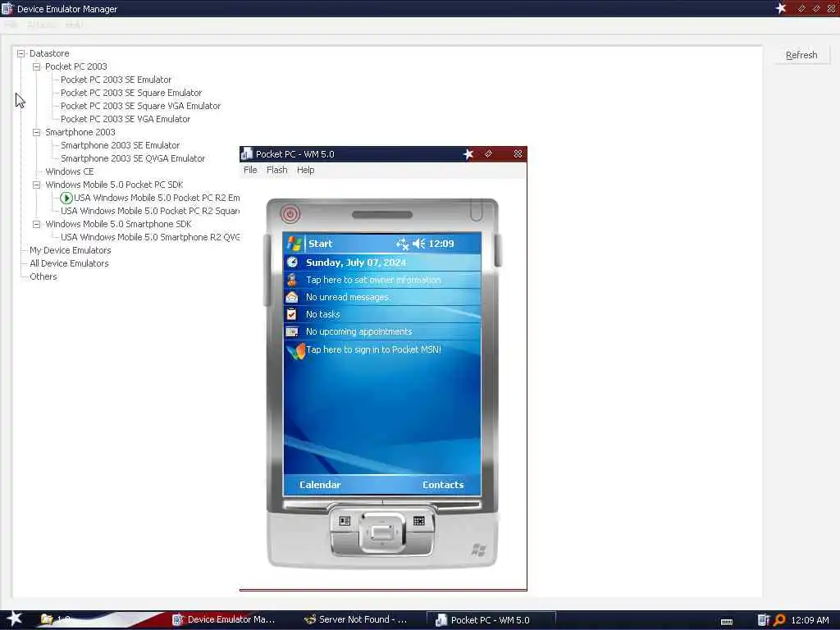Collapse the Datastore root node
This screenshot has height=630, width=840.
click(21, 53)
